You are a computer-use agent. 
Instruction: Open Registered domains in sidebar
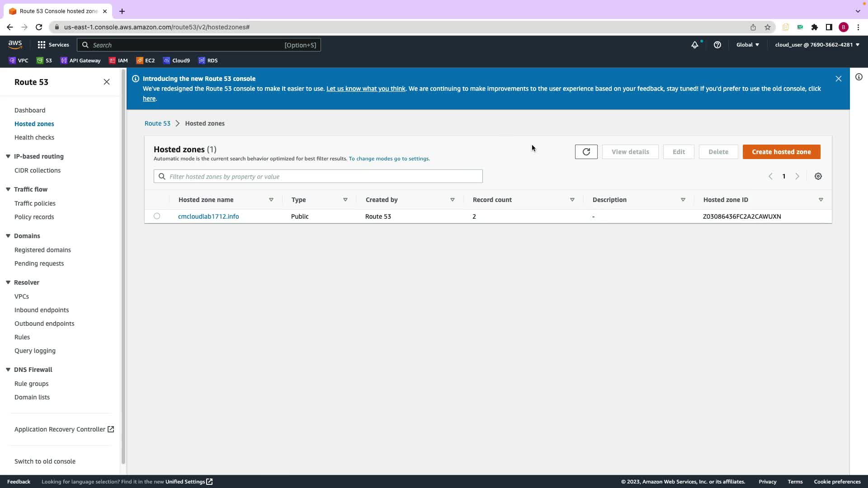click(x=42, y=250)
